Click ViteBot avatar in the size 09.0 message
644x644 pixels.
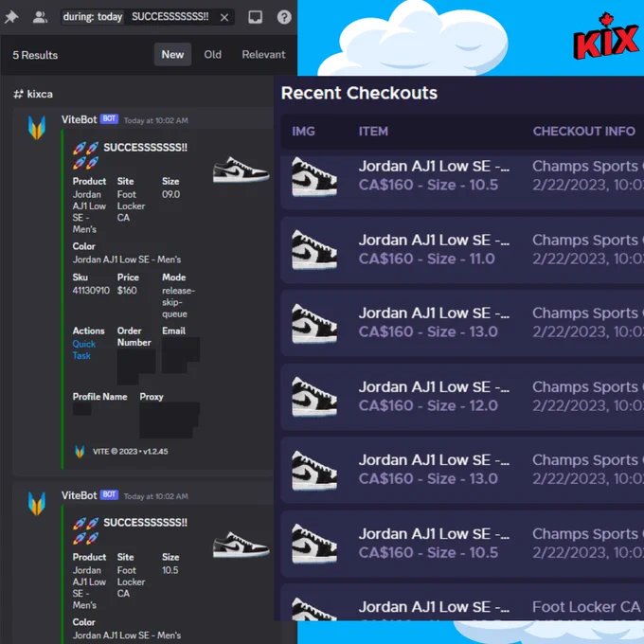click(37, 127)
